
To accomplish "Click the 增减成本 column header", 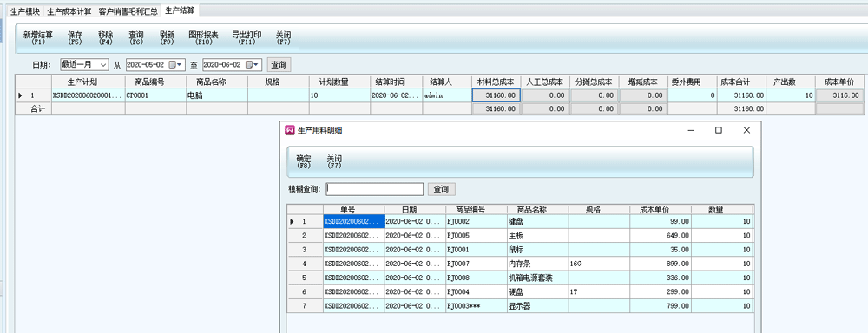I will tap(642, 82).
